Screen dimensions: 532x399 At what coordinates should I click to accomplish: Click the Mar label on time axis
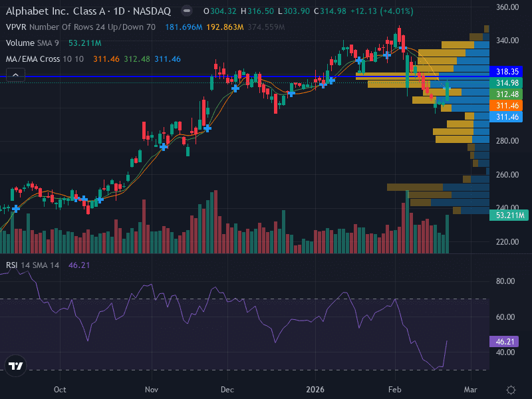click(471, 390)
